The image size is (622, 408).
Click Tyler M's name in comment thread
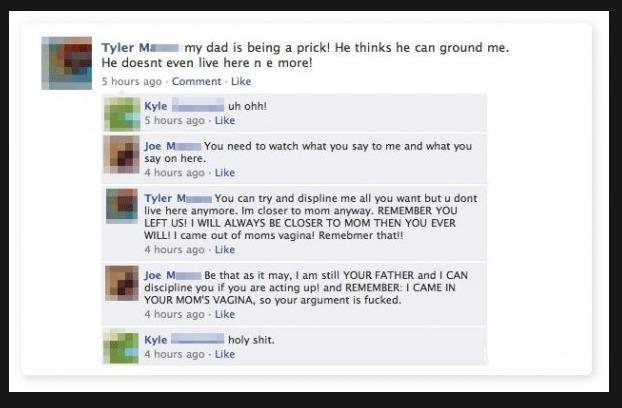[178, 198]
